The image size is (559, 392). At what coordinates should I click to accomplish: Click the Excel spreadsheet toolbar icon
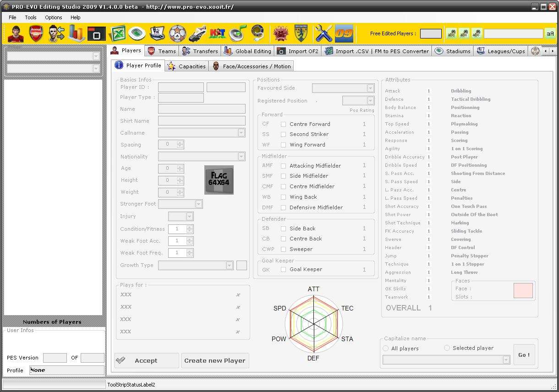117,33
